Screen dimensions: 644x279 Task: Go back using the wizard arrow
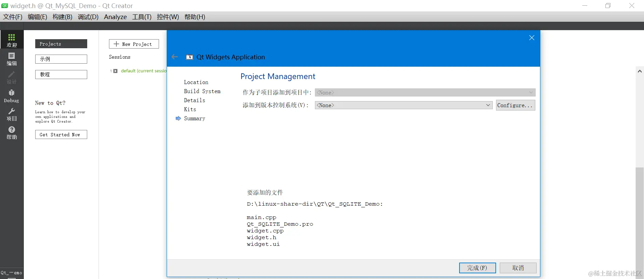(174, 57)
